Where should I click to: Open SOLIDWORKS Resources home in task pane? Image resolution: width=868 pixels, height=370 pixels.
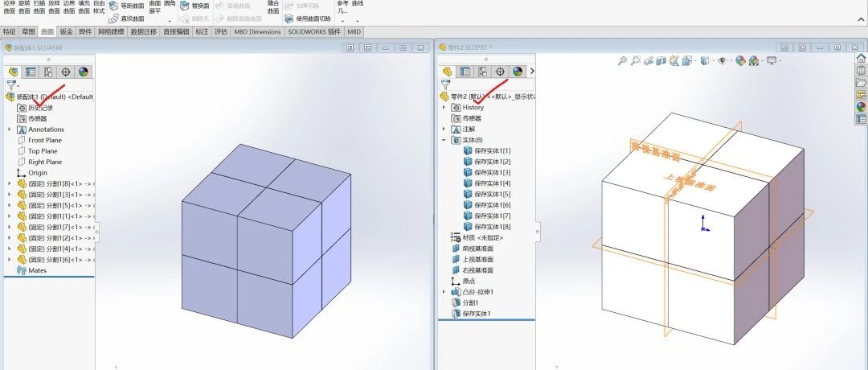pos(861,58)
